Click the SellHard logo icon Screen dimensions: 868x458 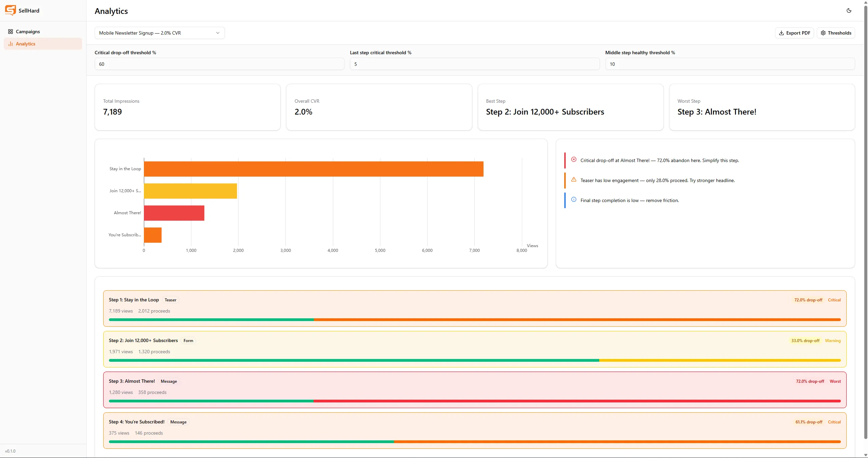coord(11,11)
